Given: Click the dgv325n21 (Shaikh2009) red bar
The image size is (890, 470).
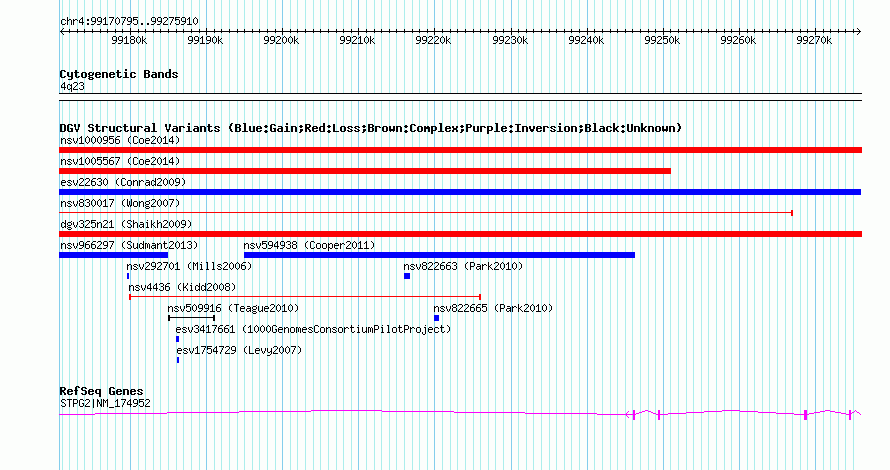Looking at the screenshot, I should tap(460, 234).
